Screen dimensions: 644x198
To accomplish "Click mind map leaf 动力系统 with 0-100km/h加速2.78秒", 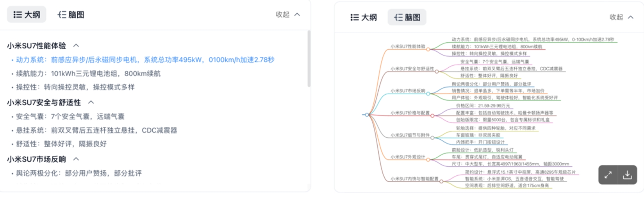I will pyautogui.click(x=533, y=40).
